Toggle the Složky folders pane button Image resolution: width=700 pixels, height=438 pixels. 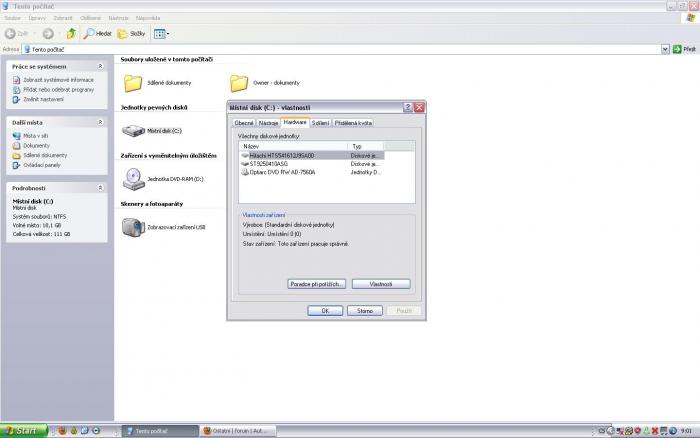(x=131, y=33)
